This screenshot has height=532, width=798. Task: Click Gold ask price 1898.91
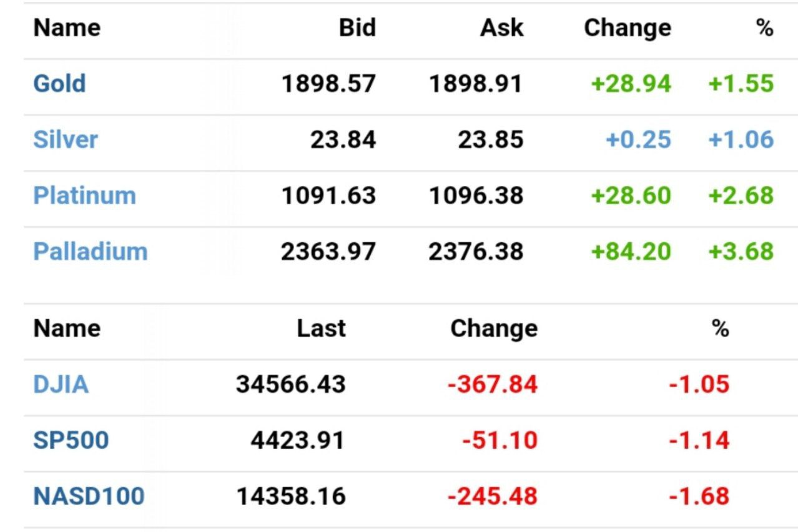click(475, 84)
